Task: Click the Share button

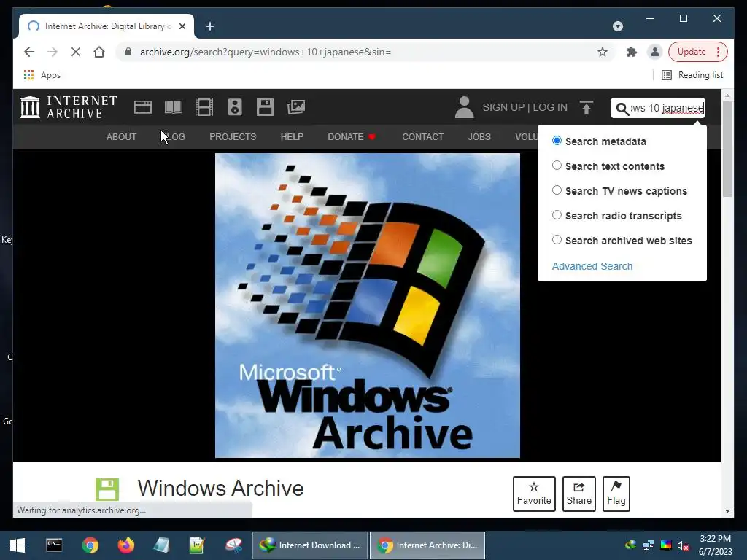Action: coord(578,494)
